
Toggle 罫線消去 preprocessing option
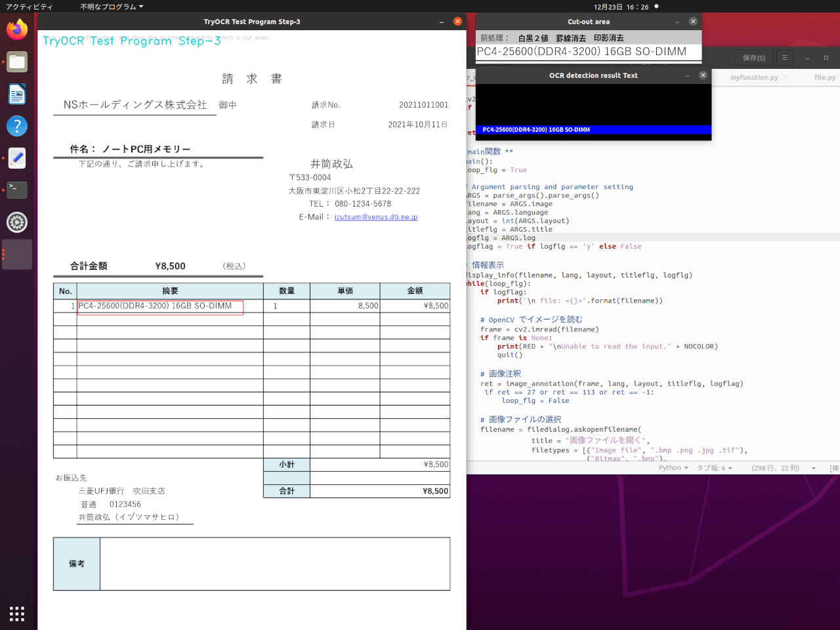(570, 38)
